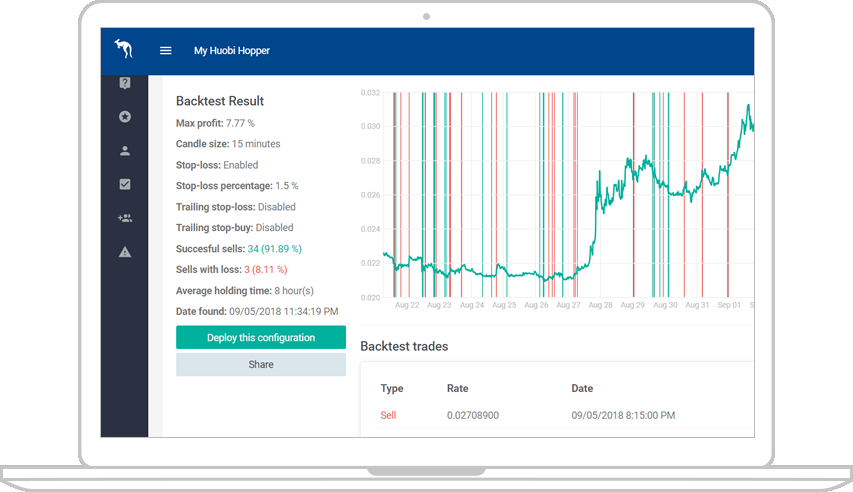Screen dimensions: 853x492
Task: Click Succesful sells 34 (91.89 %) value
Action: tap(275, 249)
